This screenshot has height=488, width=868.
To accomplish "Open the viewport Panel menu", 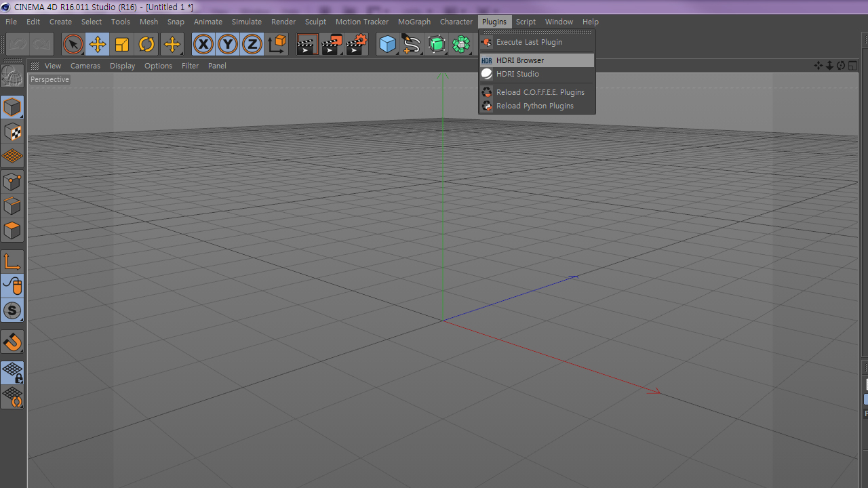I will tap(217, 66).
